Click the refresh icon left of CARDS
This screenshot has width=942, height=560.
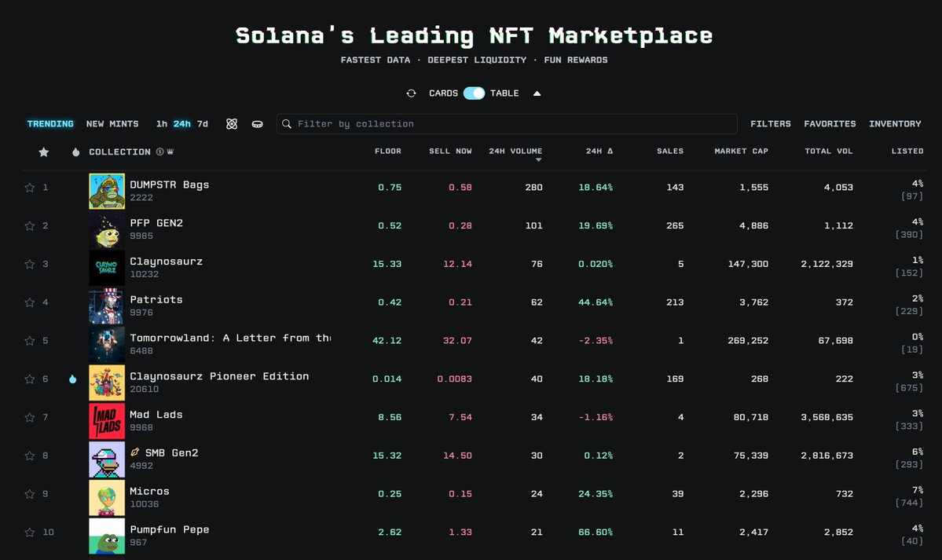pyautogui.click(x=411, y=93)
